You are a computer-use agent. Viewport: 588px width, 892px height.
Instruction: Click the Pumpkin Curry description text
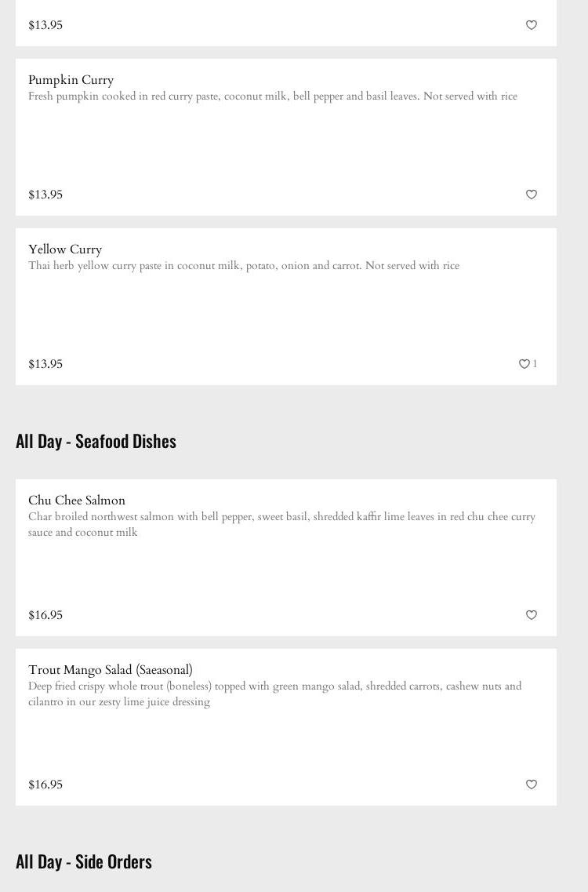click(273, 96)
